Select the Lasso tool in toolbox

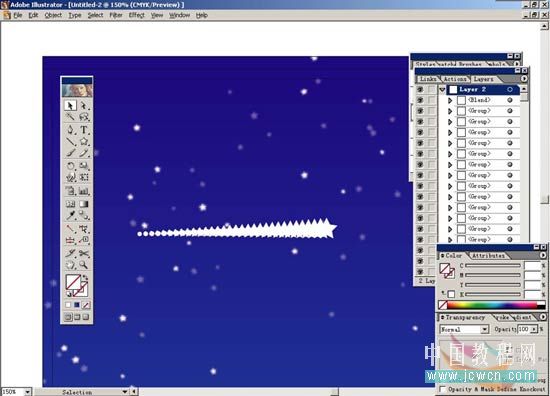tap(84, 117)
